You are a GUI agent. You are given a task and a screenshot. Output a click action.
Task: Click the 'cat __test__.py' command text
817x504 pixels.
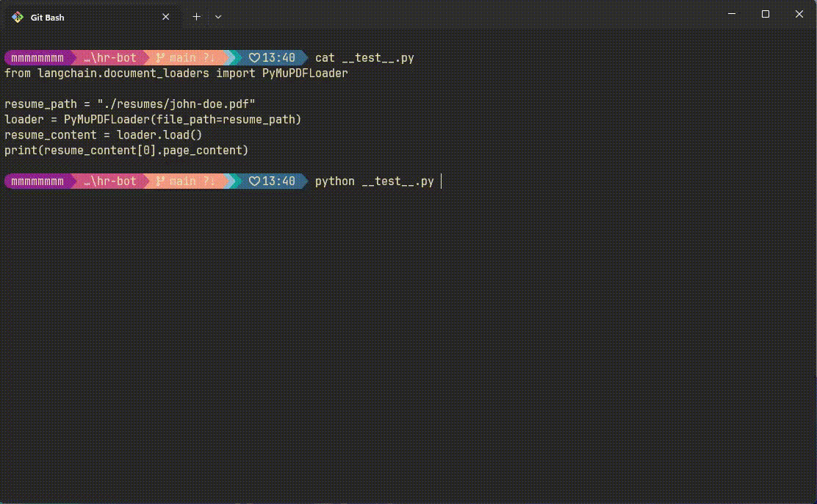coord(364,58)
